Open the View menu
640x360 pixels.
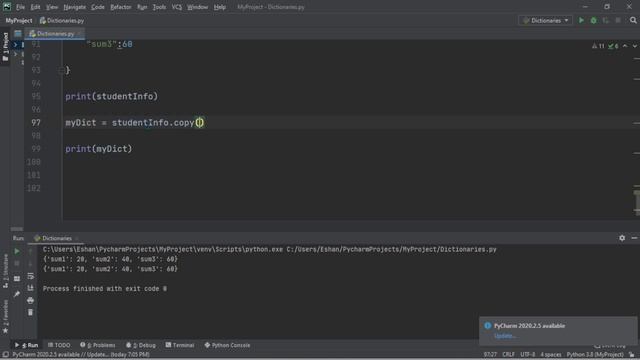(52, 7)
